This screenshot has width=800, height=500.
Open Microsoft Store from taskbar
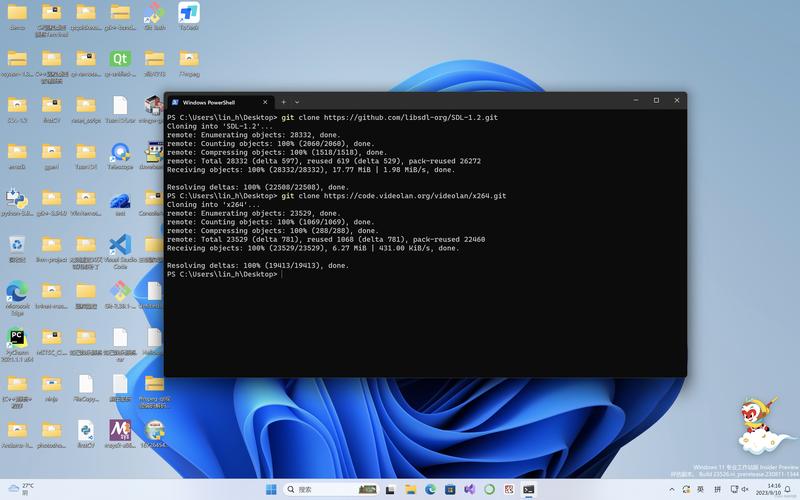pos(450,489)
